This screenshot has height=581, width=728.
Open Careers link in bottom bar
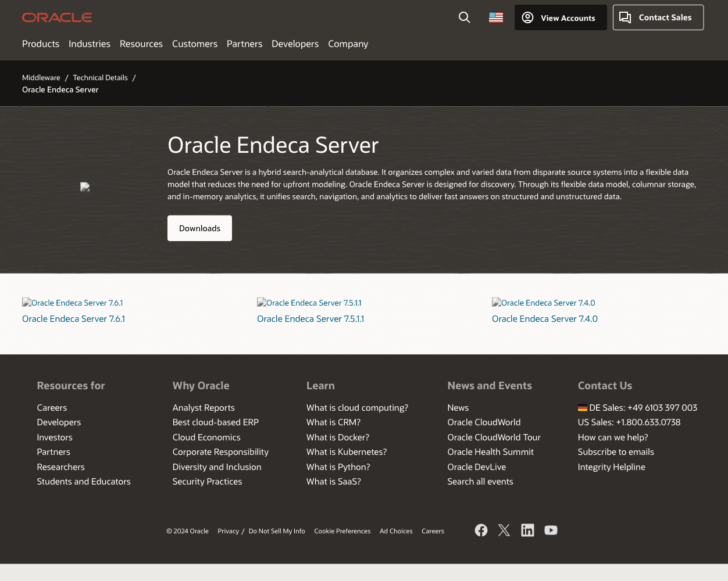[433, 531]
